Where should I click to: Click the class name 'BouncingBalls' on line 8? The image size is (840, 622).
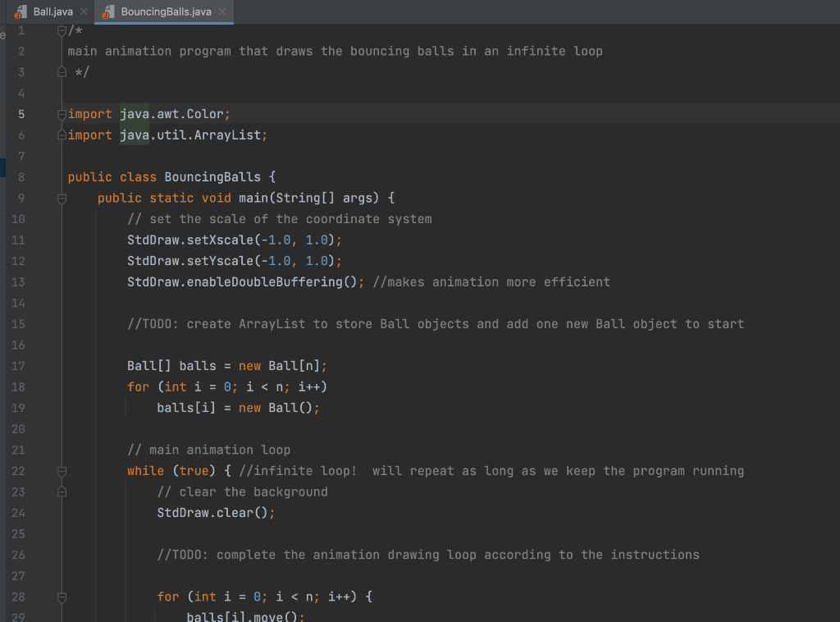[212, 176]
